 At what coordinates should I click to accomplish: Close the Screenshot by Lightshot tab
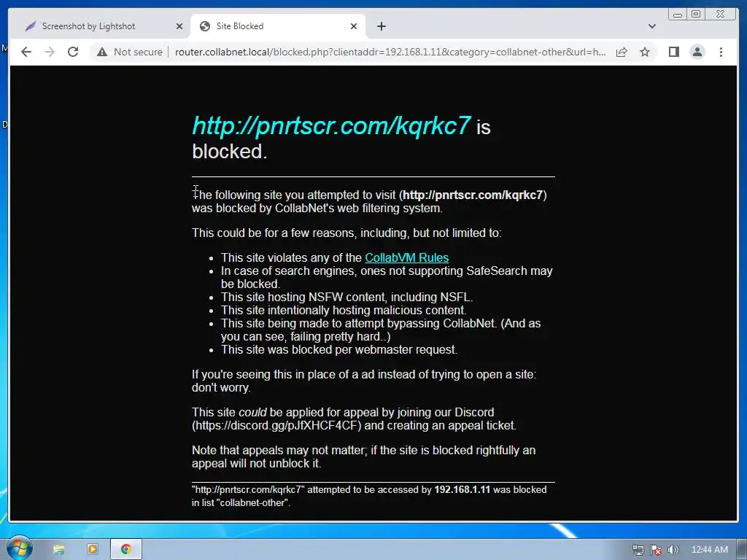tap(179, 26)
